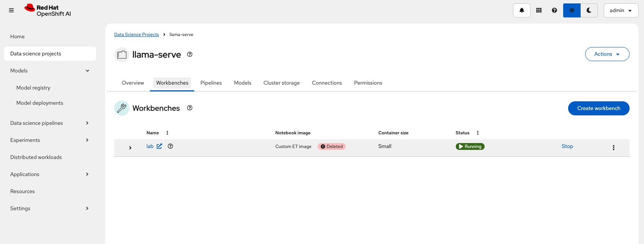
Task: Open Model registry
Action: pos(33,88)
